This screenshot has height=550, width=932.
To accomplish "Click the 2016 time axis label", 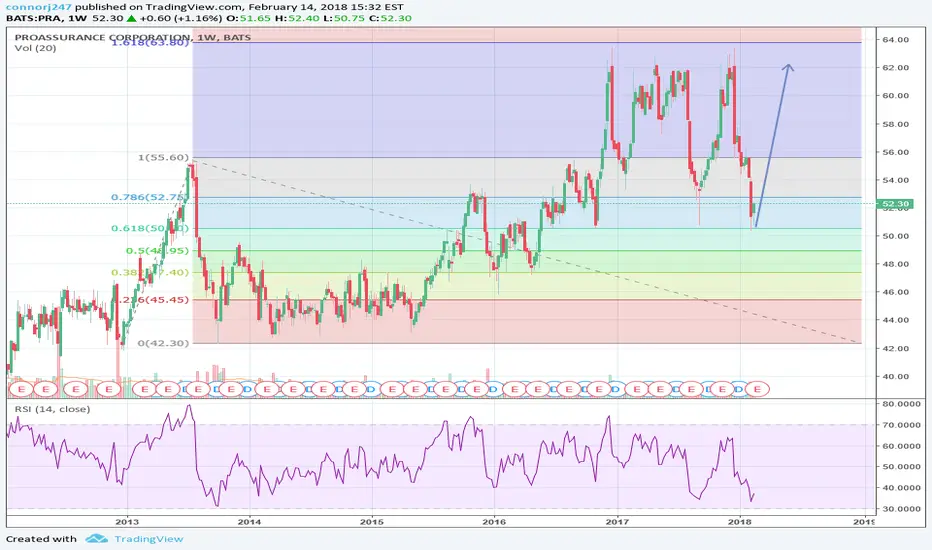I will click(495, 522).
